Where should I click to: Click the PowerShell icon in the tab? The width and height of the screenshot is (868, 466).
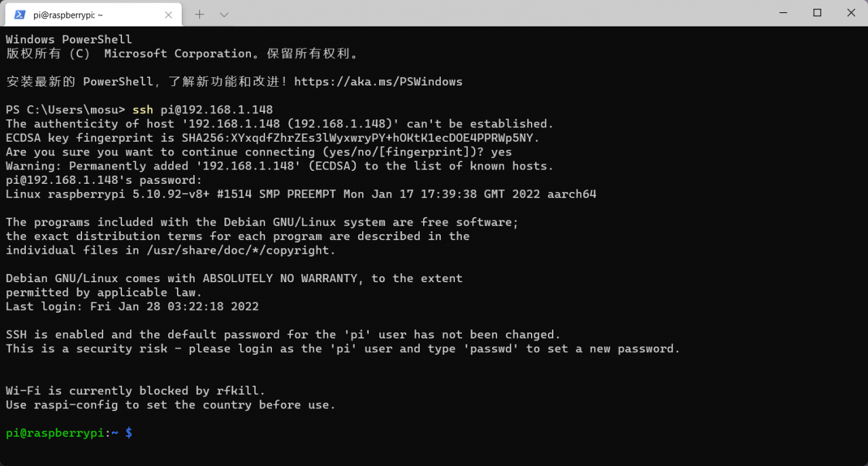tap(20, 14)
